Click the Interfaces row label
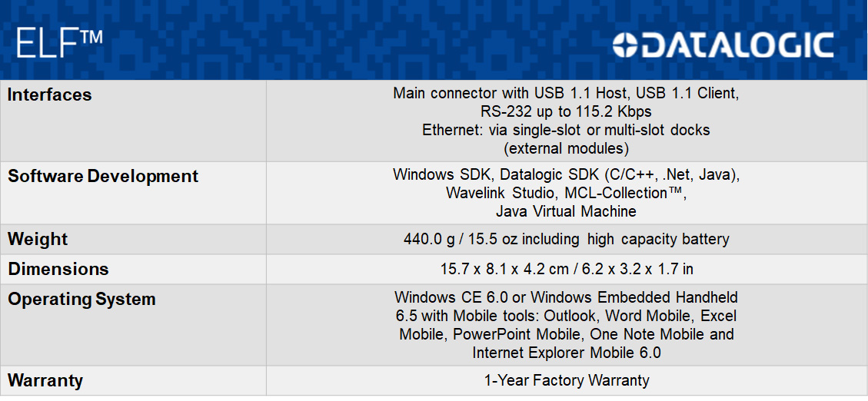Image resolution: width=868 pixels, height=401 pixels. click(x=50, y=95)
